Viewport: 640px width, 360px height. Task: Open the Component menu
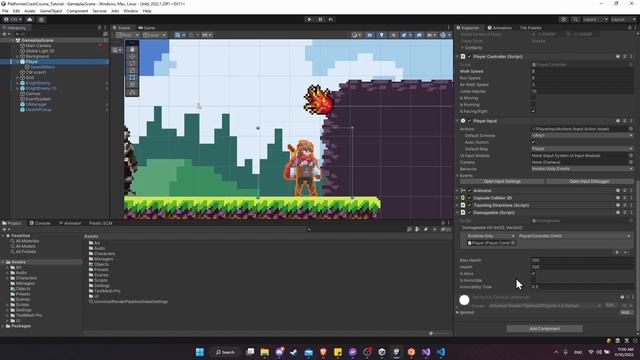[77, 11]
